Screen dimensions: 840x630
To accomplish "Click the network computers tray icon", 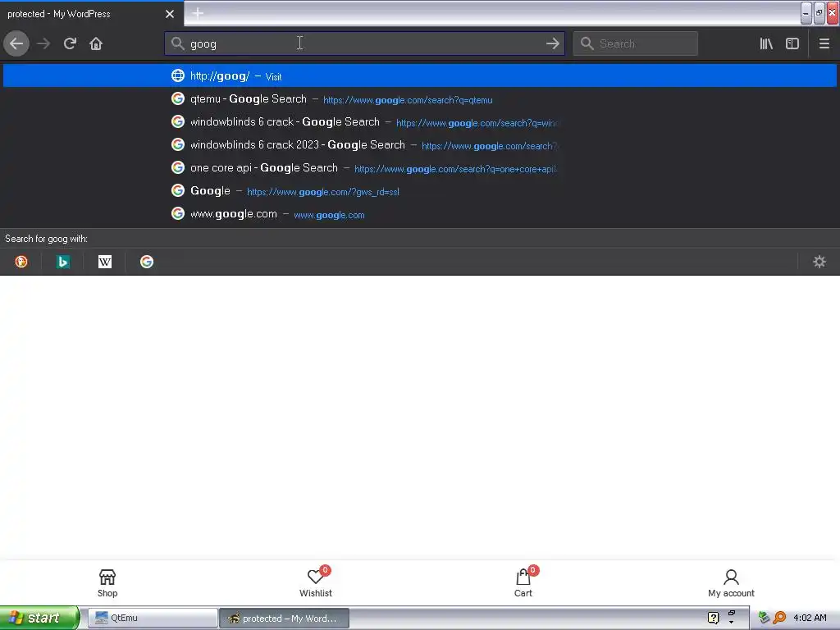I will 764,618.
